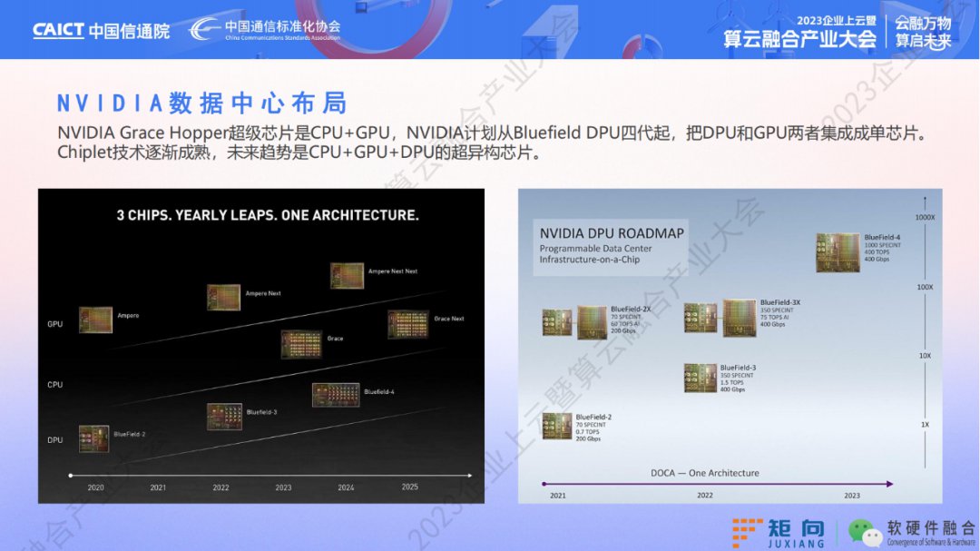Click year 2020 on the black chart timeline
Image resolution: width=980 pixels, height=551 pixels.
tap(95, 487)
